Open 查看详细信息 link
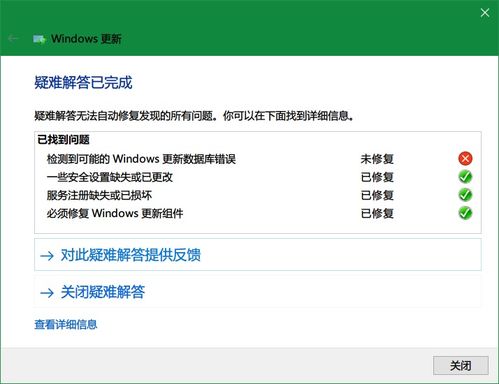This screenshot has height=384, width=499. coord(66,324)
